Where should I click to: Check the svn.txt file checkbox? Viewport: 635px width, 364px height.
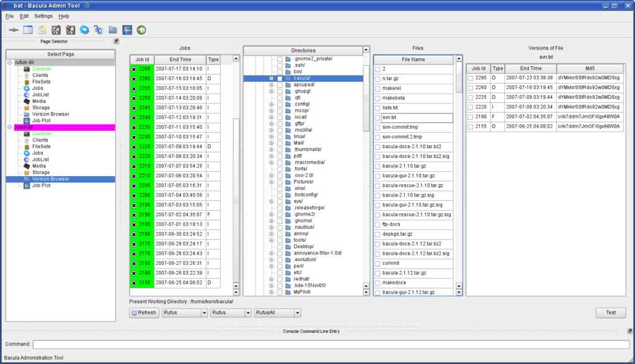click(x=378, y=118)
